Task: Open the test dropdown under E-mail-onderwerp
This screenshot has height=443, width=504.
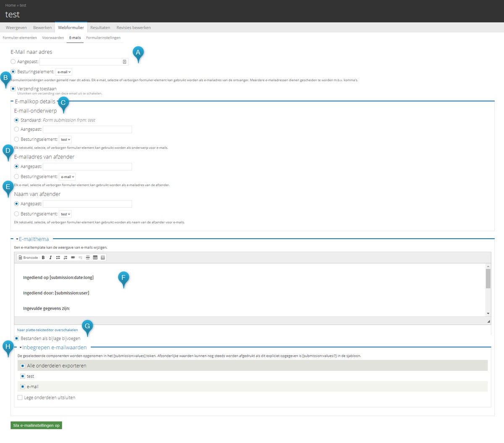Action: 65,140
